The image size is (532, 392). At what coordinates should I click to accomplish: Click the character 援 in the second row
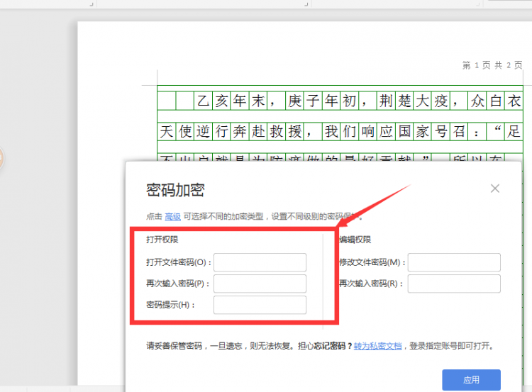[x=294, y=131]
